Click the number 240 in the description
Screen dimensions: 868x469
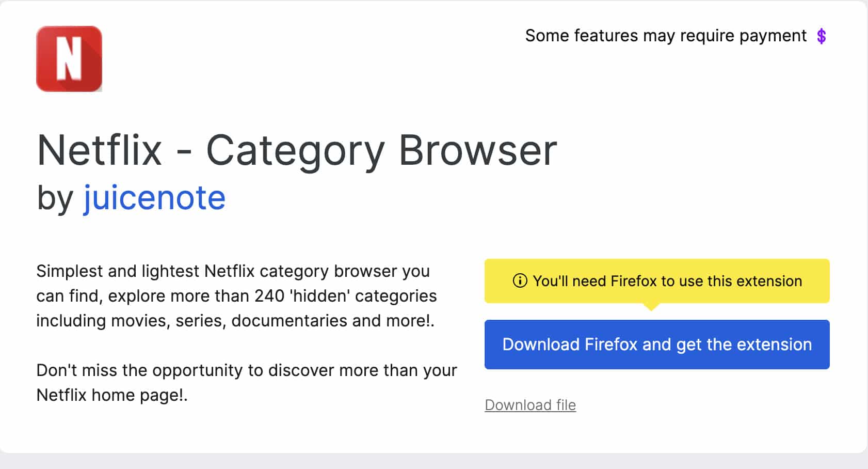(x=269, y=296)
